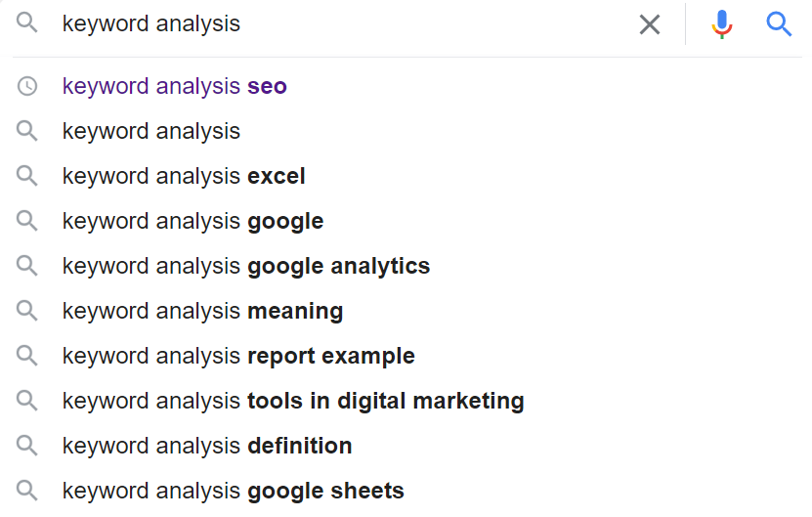Choose the 'keyword analysis excel' suggestion

184,176
